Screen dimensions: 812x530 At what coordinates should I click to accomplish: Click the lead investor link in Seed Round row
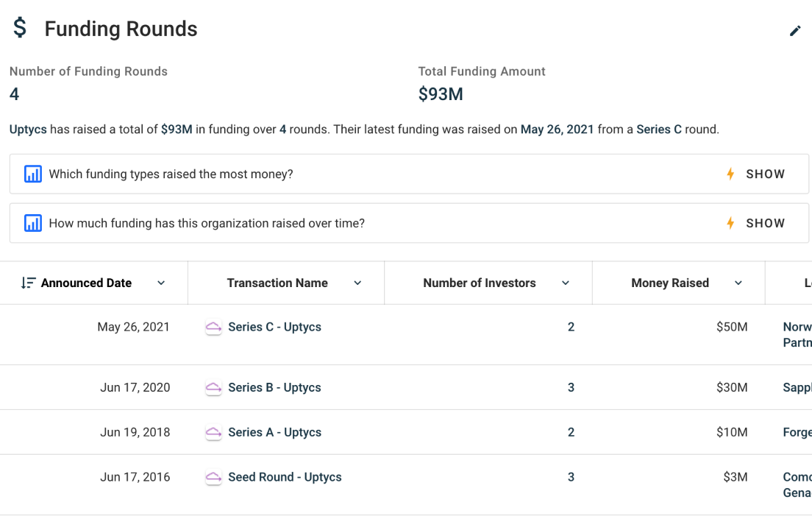pyautogui.click(x=797, y=485)
